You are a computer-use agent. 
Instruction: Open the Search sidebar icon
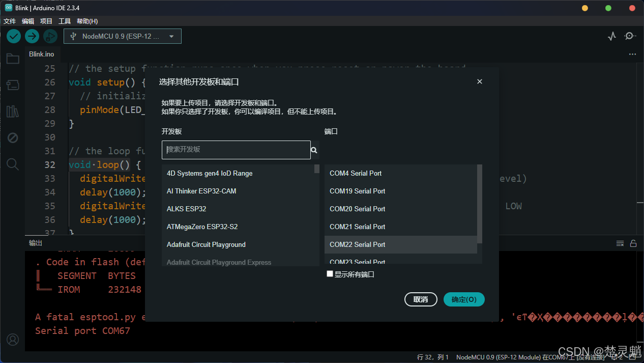click(13, 164)
